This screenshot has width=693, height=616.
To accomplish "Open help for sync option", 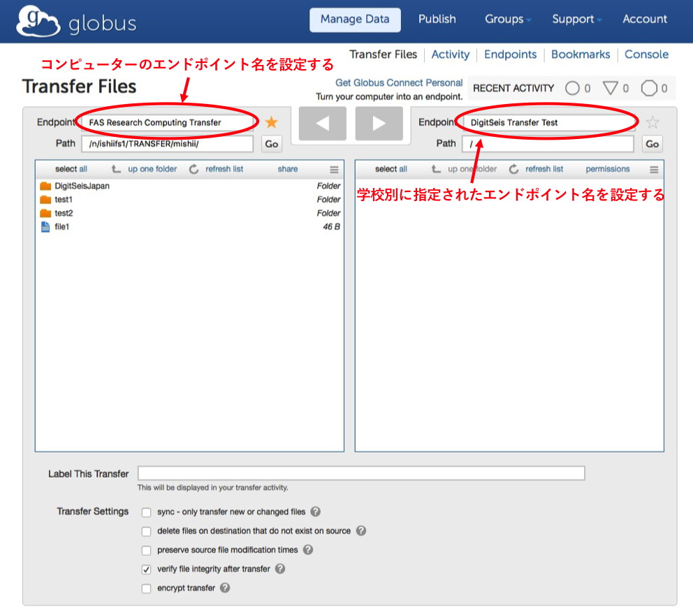I will point(315,511).
